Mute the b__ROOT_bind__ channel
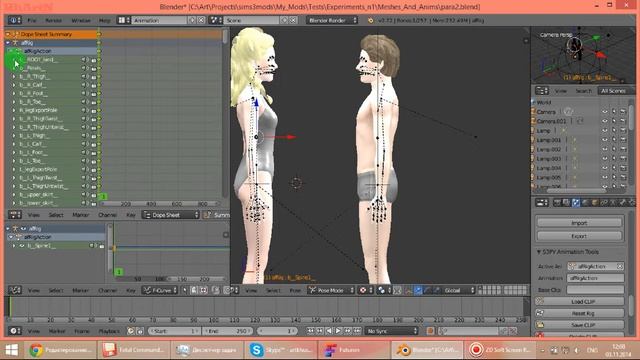This screenshot has height=360, width=640. pos(84,60)
